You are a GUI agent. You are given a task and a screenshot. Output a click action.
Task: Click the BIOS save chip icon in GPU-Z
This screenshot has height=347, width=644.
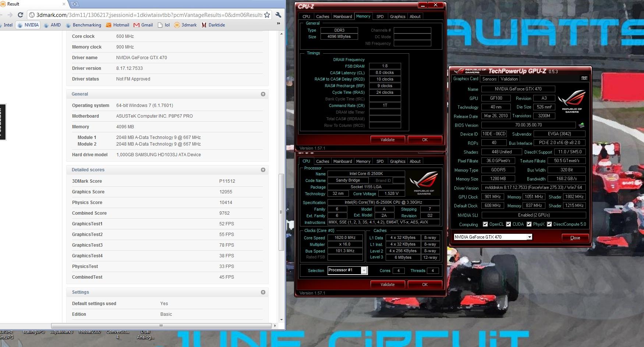pos(581,125)
